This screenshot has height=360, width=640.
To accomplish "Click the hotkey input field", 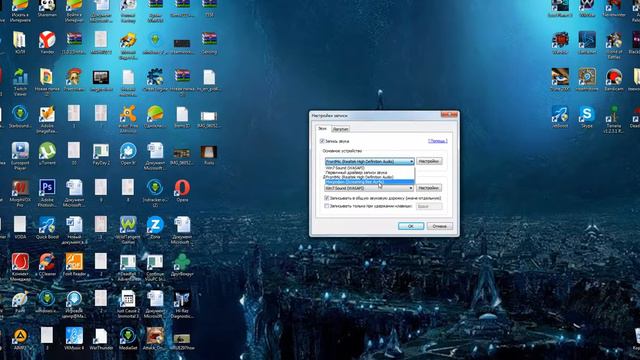I will point(429,207).
